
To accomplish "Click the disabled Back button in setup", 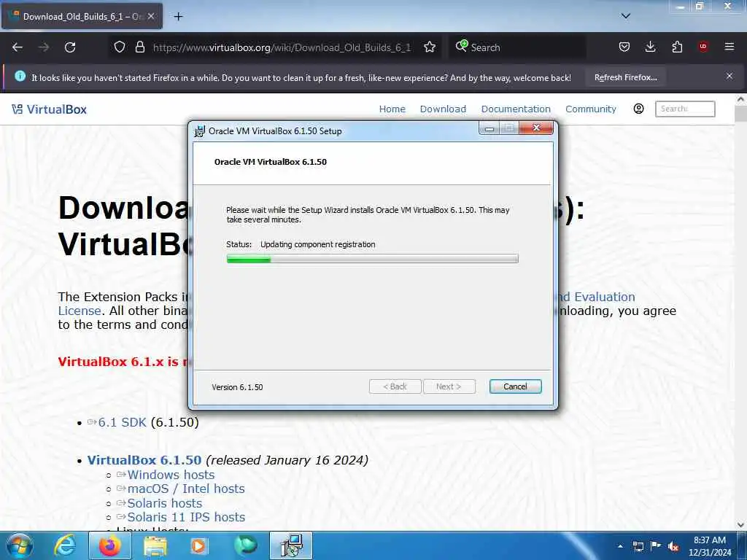I will click(395, 386).
